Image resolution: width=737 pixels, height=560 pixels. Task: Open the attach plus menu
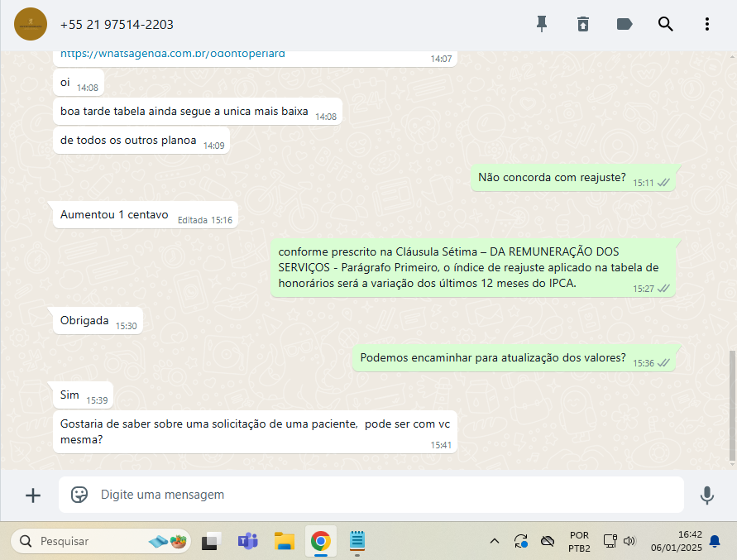point(33,495)
